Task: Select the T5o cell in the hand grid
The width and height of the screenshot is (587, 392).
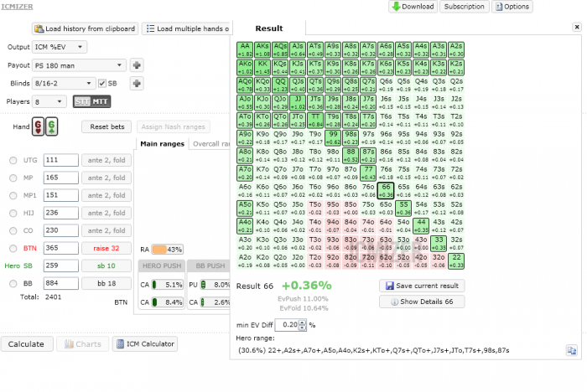Action: click(315, 209)
